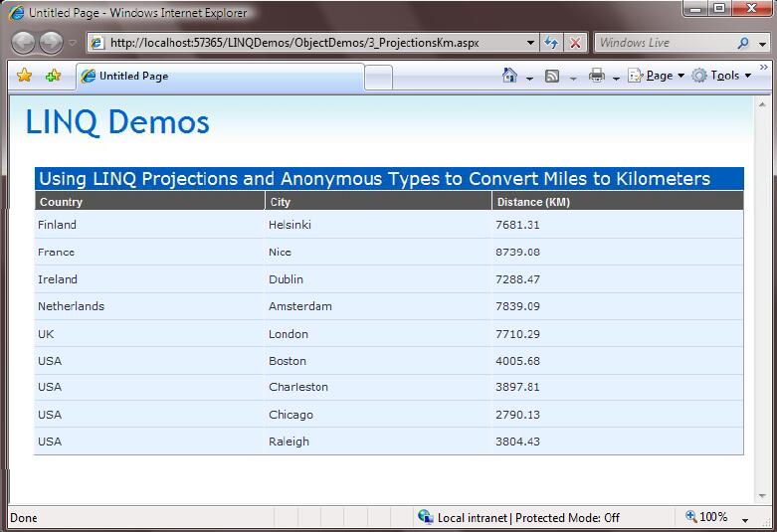Click the 3897.81 distance value
Viewport: 777px width, 532px height.
coord(517,387)
